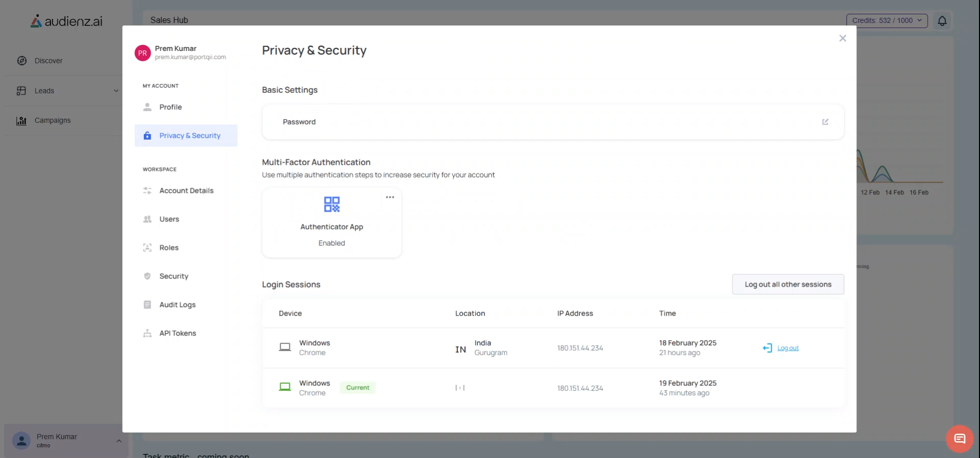Click the Device column header
Screen dimensions: 980x458
pos(290,314)
